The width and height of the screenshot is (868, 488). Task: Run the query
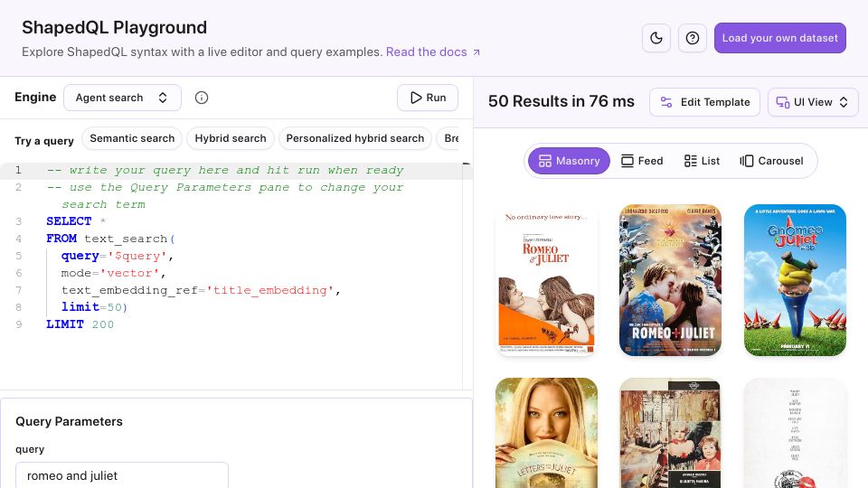point(428,98)
